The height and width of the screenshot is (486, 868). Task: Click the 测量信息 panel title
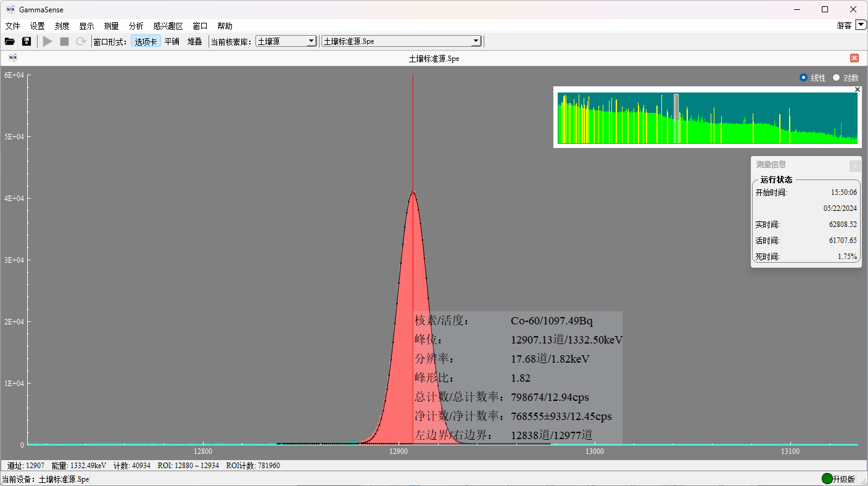(x=771, y=165)
